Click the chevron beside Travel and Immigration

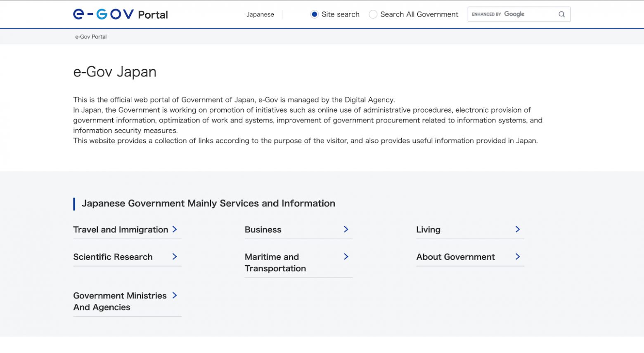pos(175,230)
